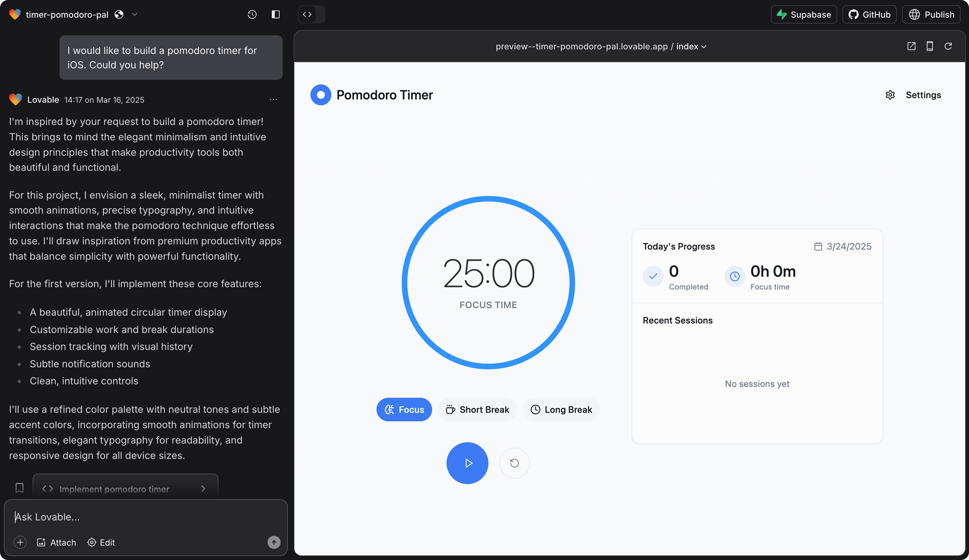Open version history clock icon
The height and width of the screenshot is (560, 969).
click(252, 14)
